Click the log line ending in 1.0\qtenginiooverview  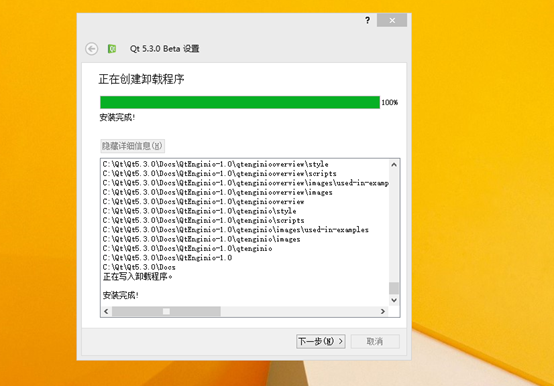[x=203, y=202]
